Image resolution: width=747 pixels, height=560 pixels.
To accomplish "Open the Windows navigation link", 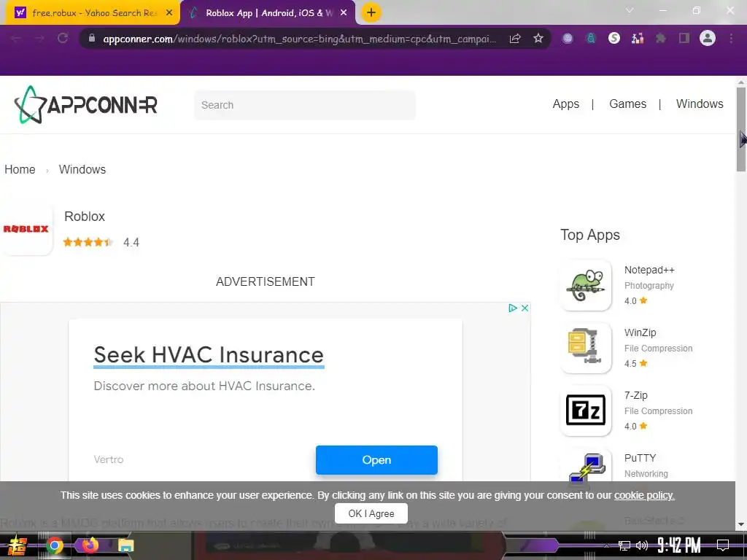I will [700, 104].
